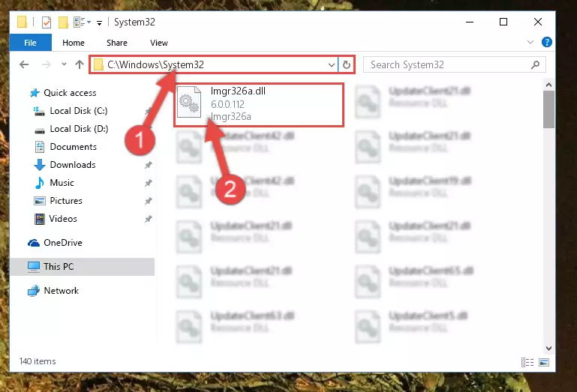The height and width of the screenshot is (392, 577).
Task: Open Downloads in the navigation pane
Action: (73, 165)
